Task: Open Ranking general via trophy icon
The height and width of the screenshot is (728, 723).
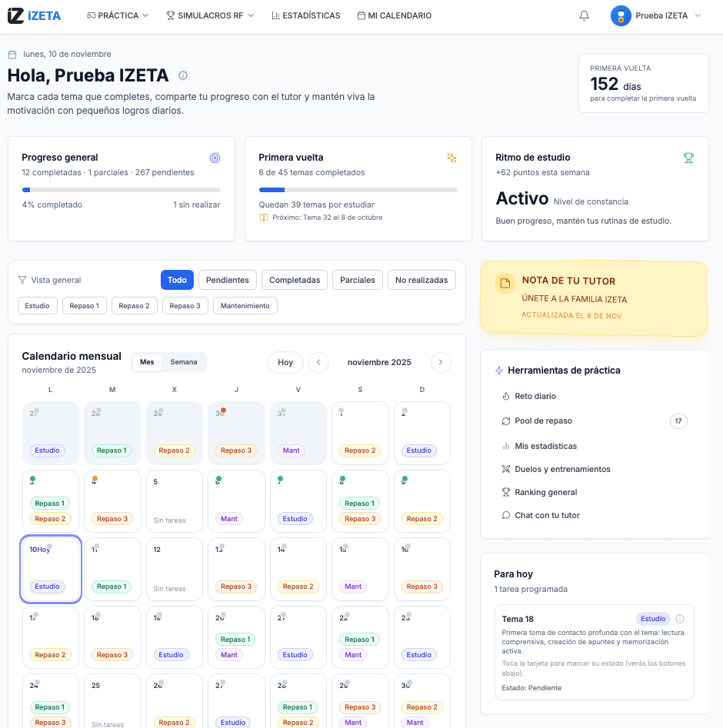Action: (x=506, y=492)
